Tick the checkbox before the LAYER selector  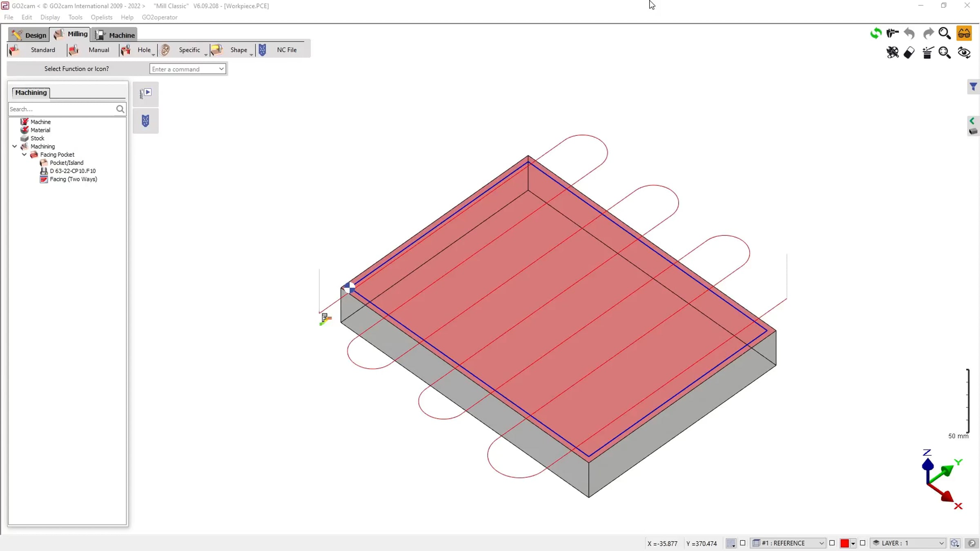(862, 543)
